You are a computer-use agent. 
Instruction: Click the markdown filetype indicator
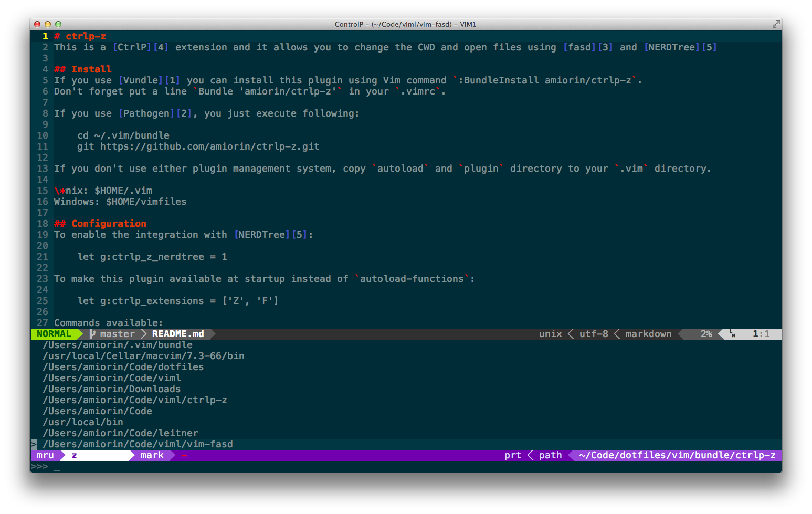pos(648,334)
